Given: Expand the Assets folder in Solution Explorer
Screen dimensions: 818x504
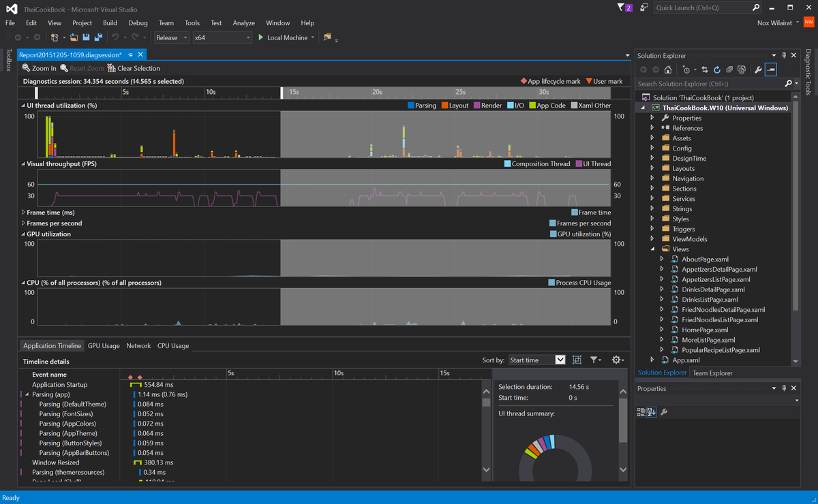Looking at the screenshot, I should pos(652,138).
